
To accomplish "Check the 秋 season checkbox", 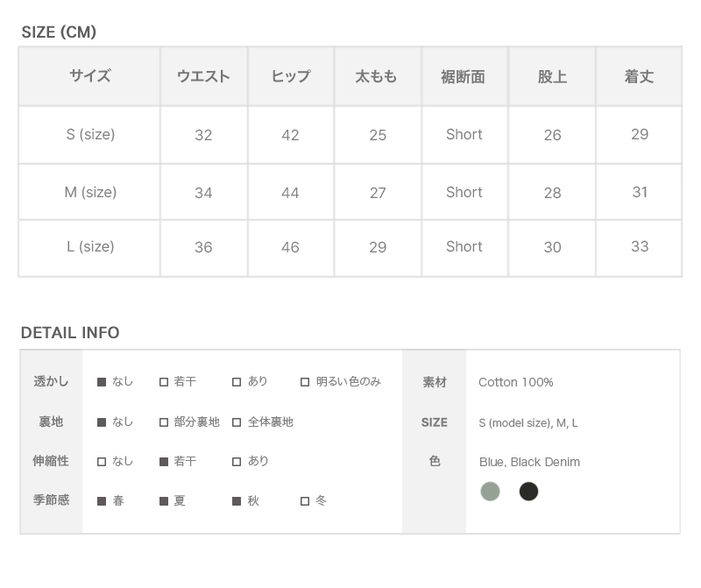I will tap(237, 501).
